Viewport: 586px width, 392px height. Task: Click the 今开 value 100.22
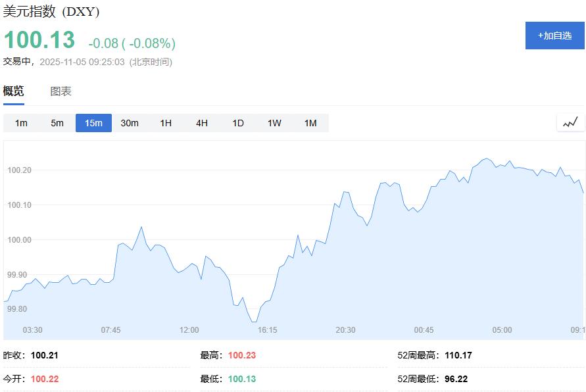point(47,378)
